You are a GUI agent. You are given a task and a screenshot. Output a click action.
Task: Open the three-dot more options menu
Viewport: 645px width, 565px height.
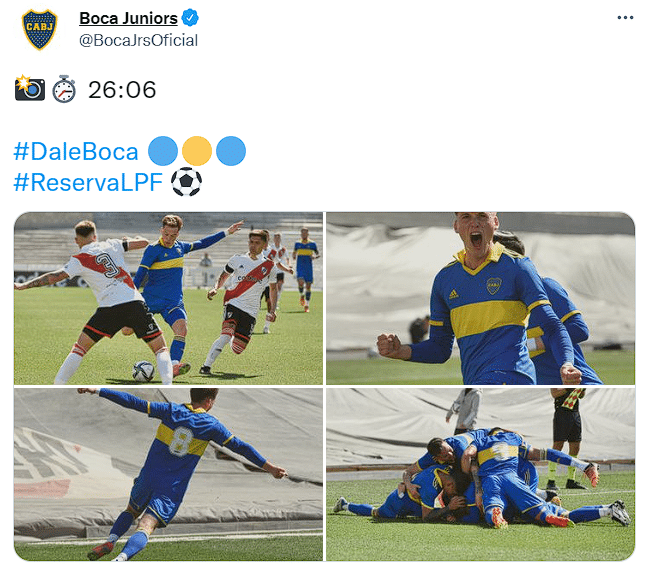coord(625,18)
